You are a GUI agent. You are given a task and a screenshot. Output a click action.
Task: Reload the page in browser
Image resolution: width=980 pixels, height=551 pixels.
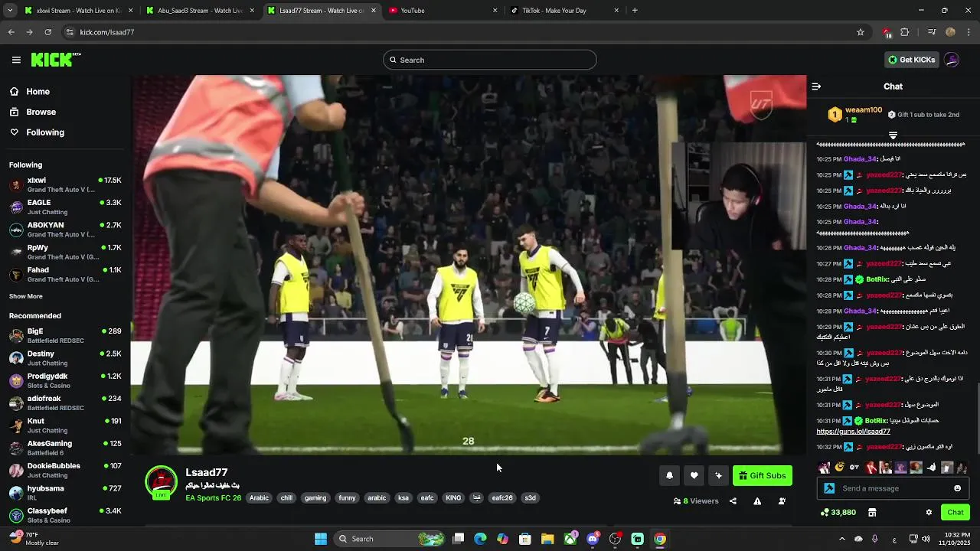click(x=47, y=32)
